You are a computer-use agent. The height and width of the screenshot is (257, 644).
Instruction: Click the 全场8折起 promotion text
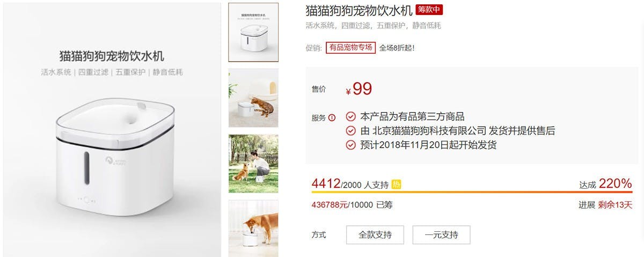coord(397,47)
